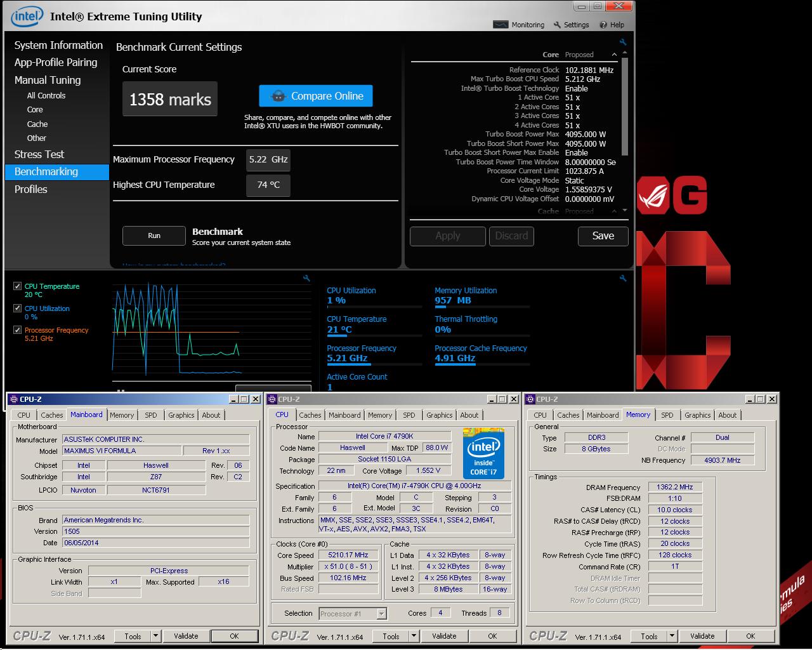The image size is (812, 650).
Task: Save the proposed settings
Action: [x=603, y=236]
